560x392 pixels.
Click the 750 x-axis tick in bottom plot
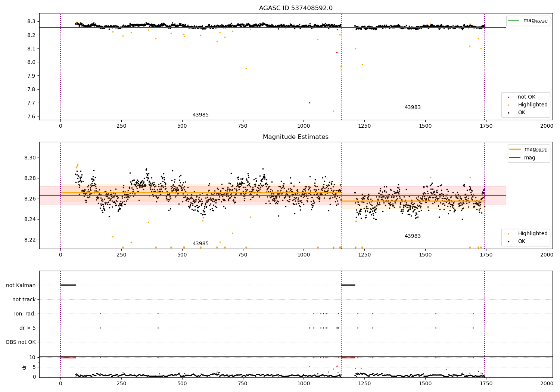tap(243, 383)
